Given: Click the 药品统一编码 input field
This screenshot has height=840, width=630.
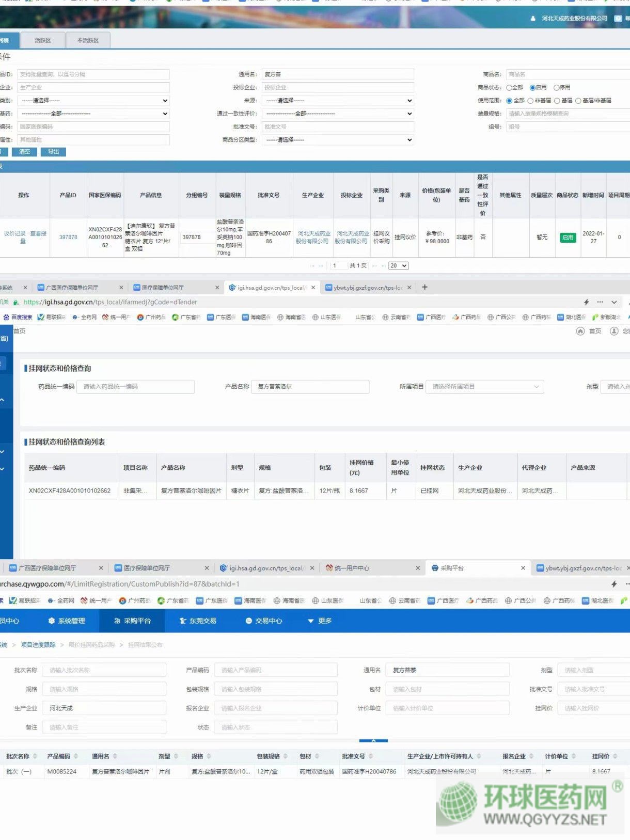Looking at the screenshot, I should [x=136, y=387].
